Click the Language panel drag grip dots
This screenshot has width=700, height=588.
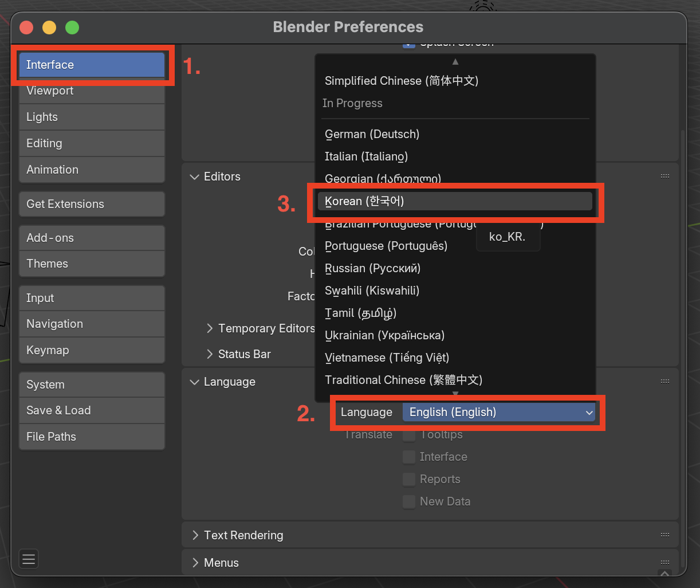click(664, 381)
